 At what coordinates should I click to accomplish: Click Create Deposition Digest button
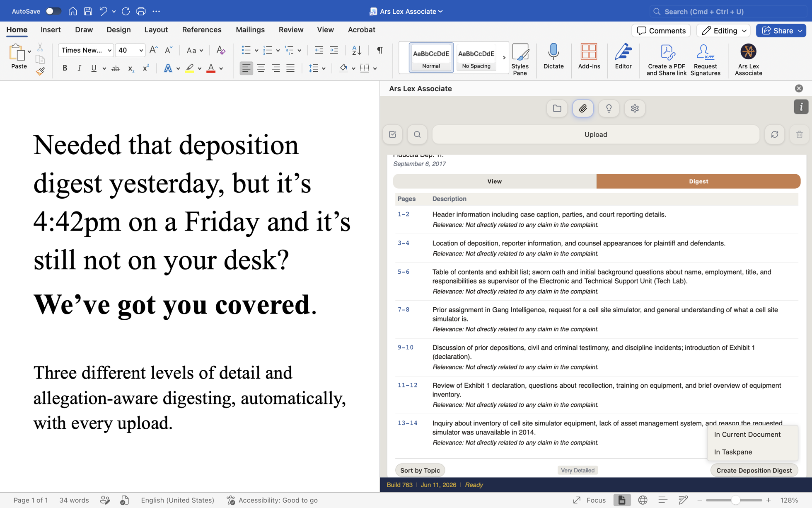click(754, 470)
